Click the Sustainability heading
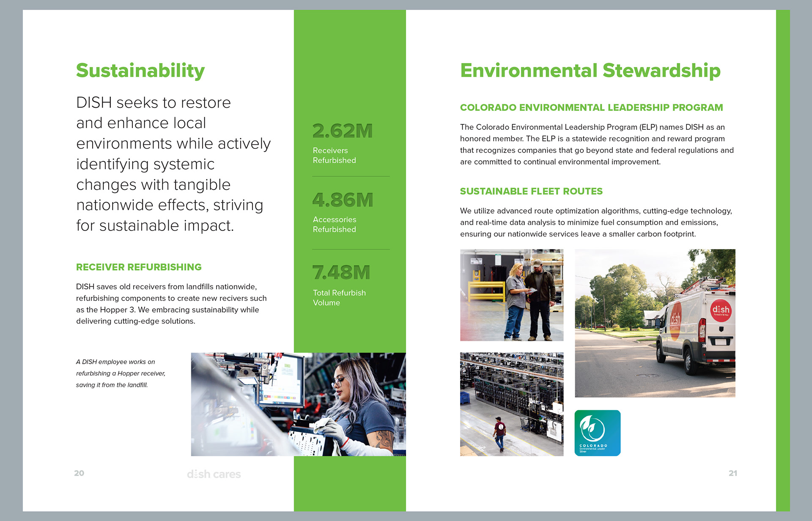 (140, 71)
